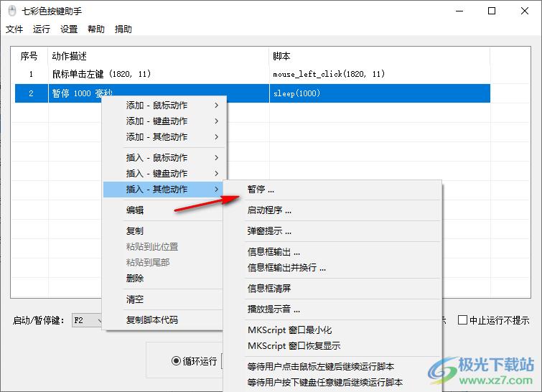Expand the 添加 - 鼠标动作 submenu arrow
The width and height of the screenshot is (542, 392).
point(216,106)
